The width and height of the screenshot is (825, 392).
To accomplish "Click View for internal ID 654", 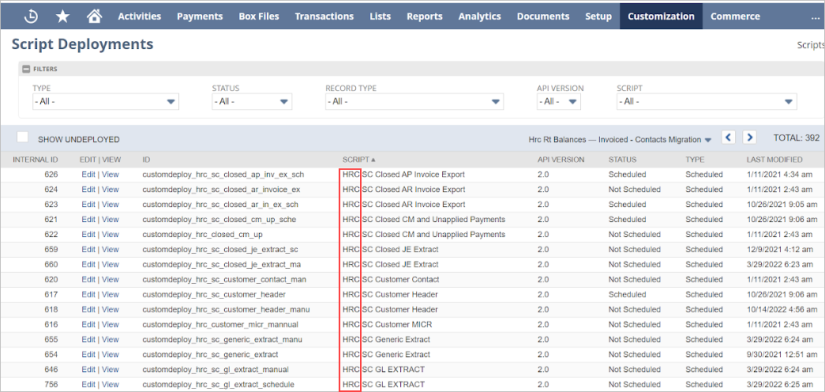I will [110, 354].
